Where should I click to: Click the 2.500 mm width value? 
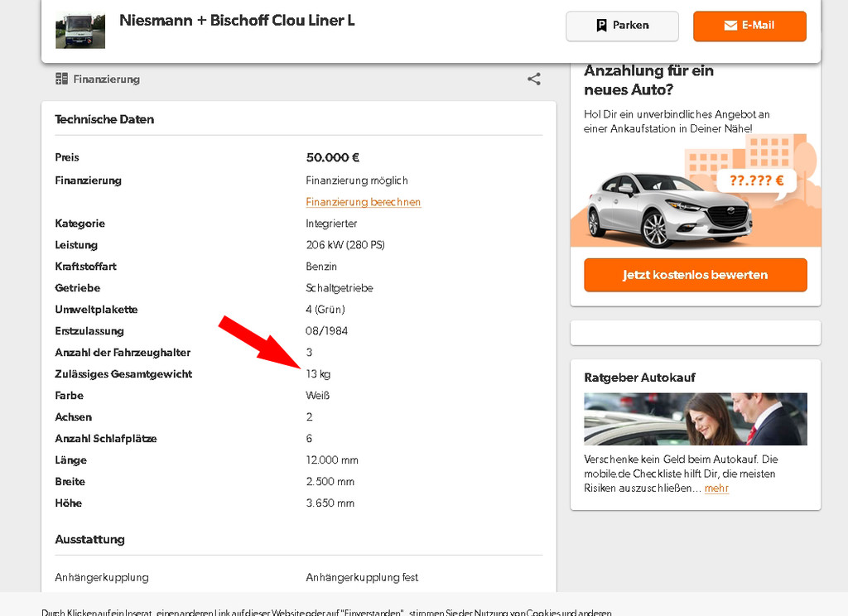(x=330, y=481)
